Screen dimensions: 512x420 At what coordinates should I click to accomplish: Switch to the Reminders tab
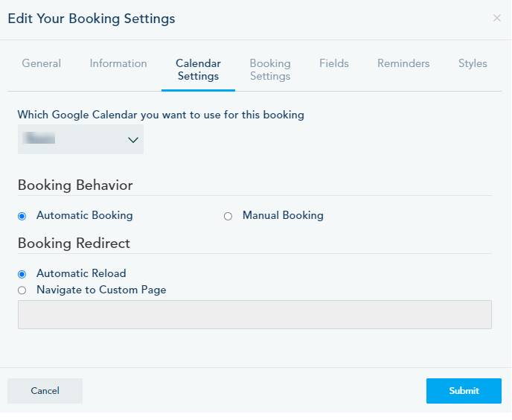click(x=403, y=63)
